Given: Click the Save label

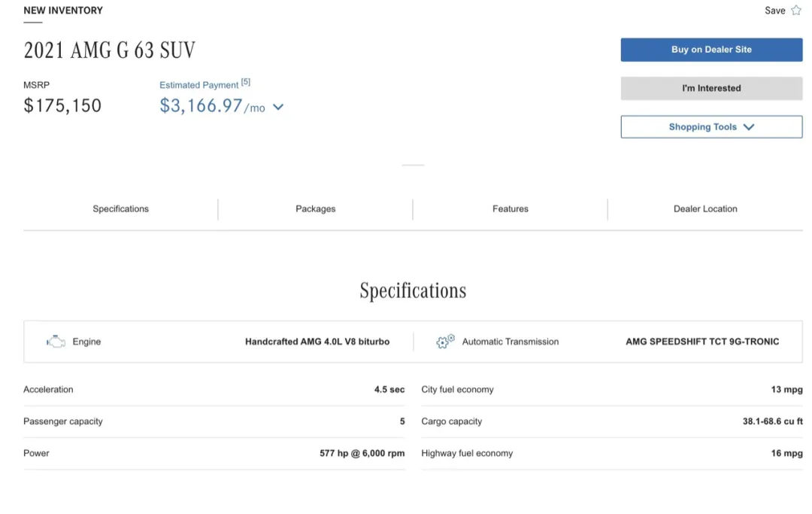Looking at the screenshot, I should (774, 11).
